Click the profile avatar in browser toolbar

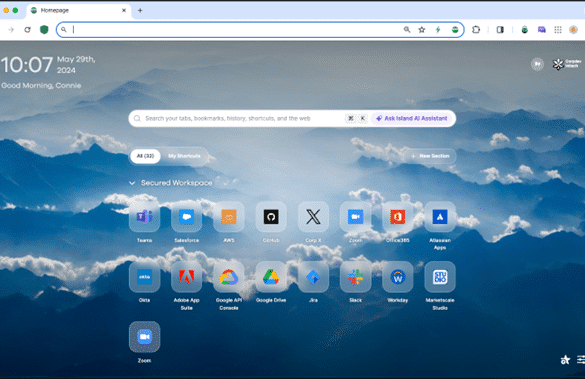tap(573, 30)
